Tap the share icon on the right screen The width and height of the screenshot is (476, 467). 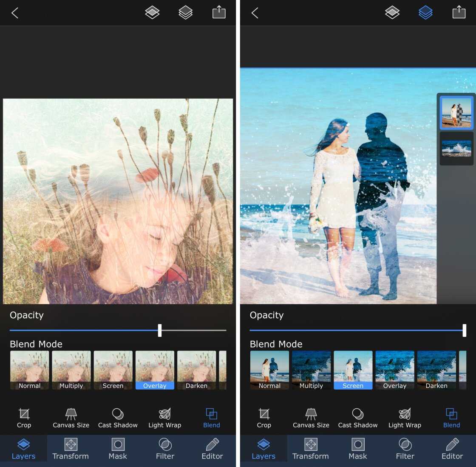click(x=459, y=12)
